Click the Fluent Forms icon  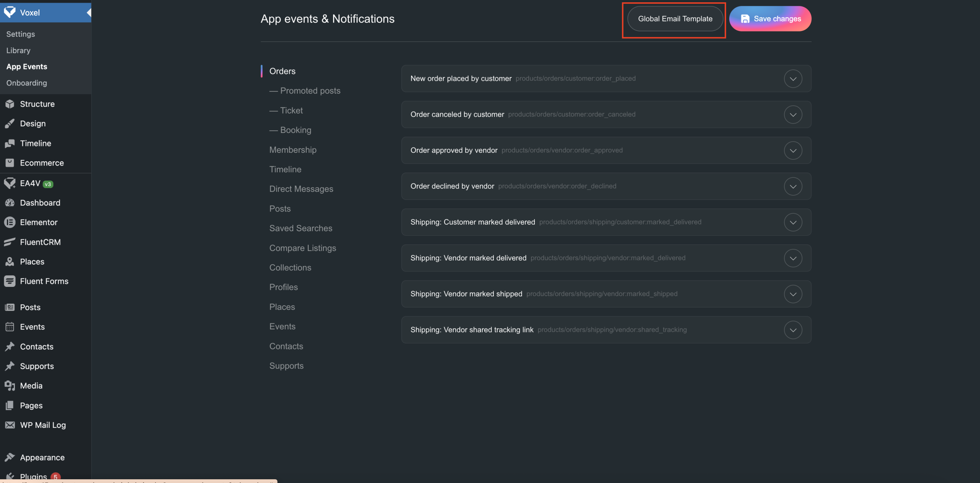[10, 281]
